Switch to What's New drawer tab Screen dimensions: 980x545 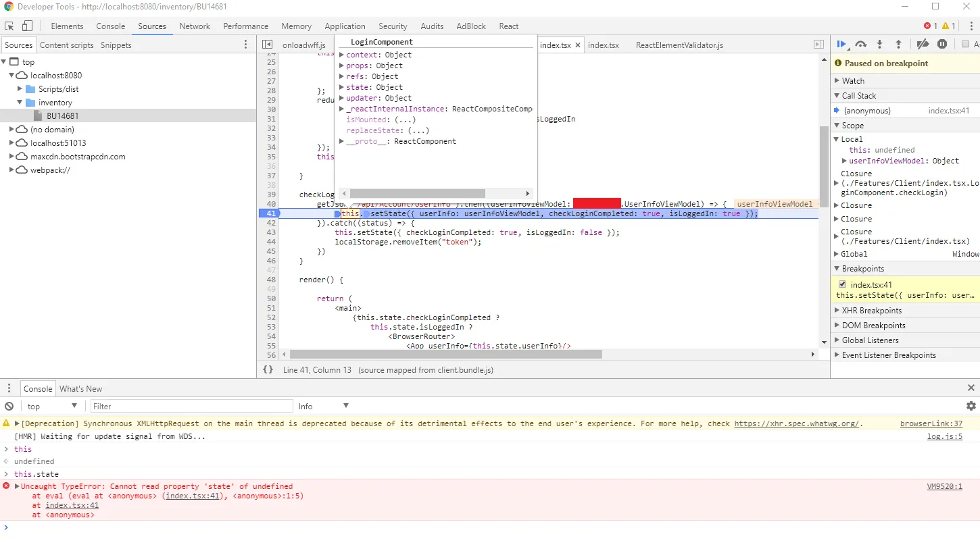tap(80, 389)
